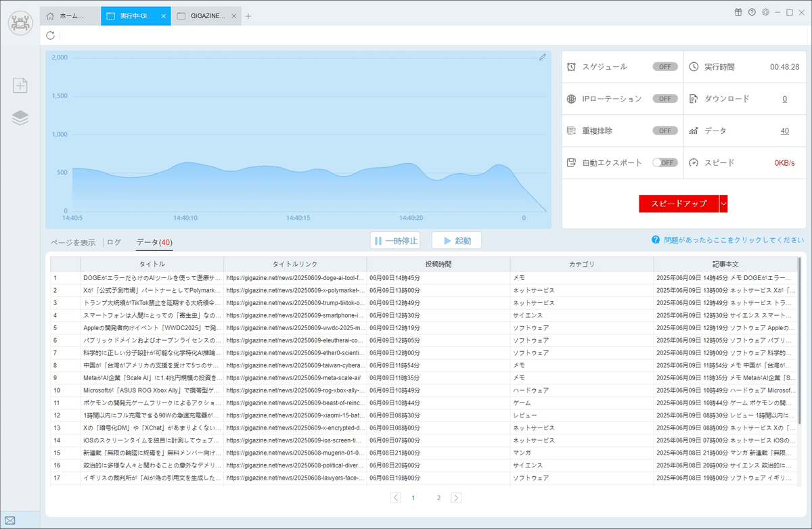Click the red スピードアップ button
The width and height of the screenshot is (812, 529).
[679, 203]
